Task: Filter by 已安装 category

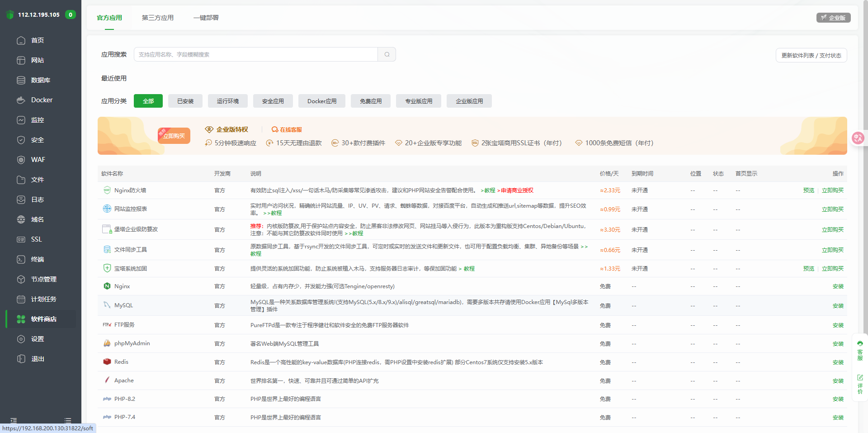Action: (185, 101)
